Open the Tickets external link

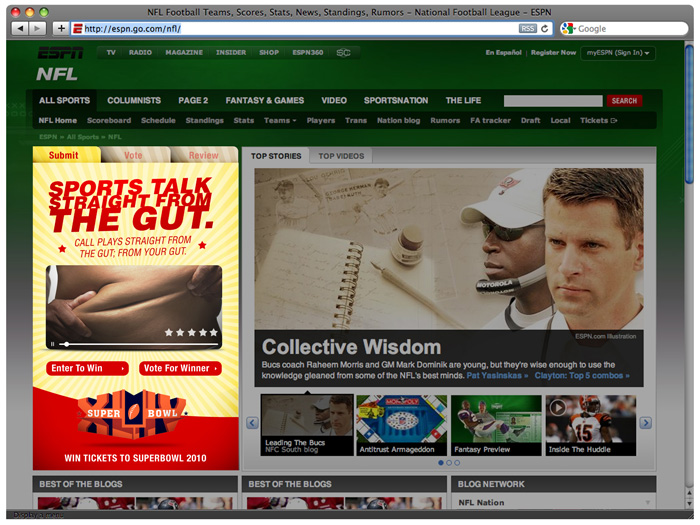click(598, 121)
